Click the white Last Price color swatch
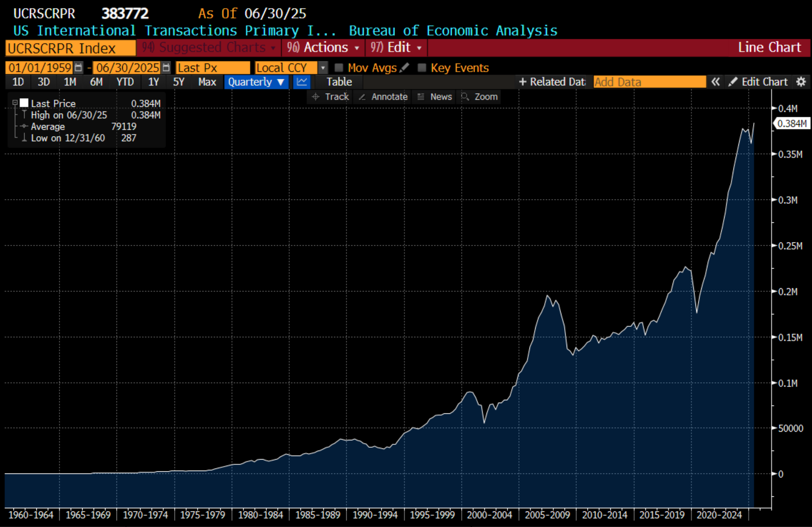This screenshot has width=812, height=527. click(x=24, y=103)
